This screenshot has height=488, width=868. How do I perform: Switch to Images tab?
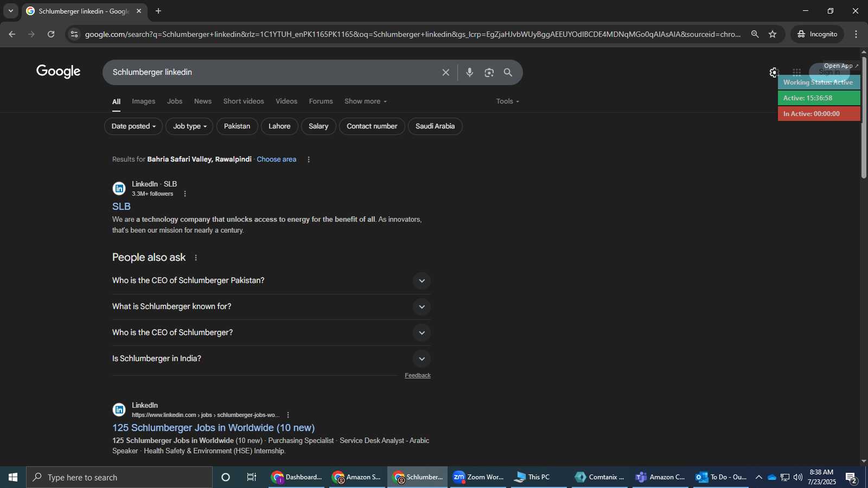coord(143,101)
